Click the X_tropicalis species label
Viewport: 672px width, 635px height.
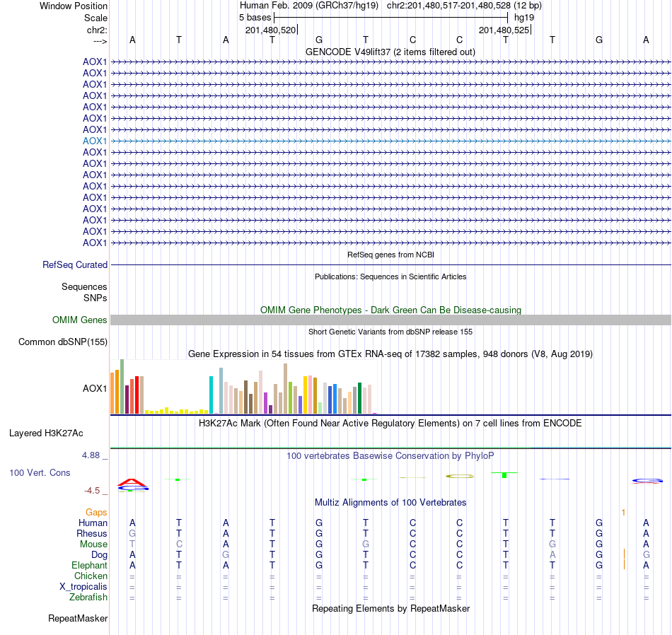click(x=83, y=587)
